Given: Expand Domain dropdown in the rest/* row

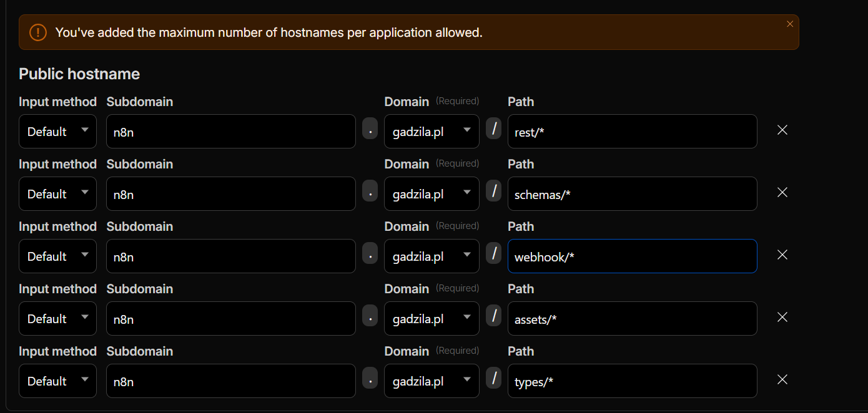Looking at the screenshot, I should tap(432, 131).
